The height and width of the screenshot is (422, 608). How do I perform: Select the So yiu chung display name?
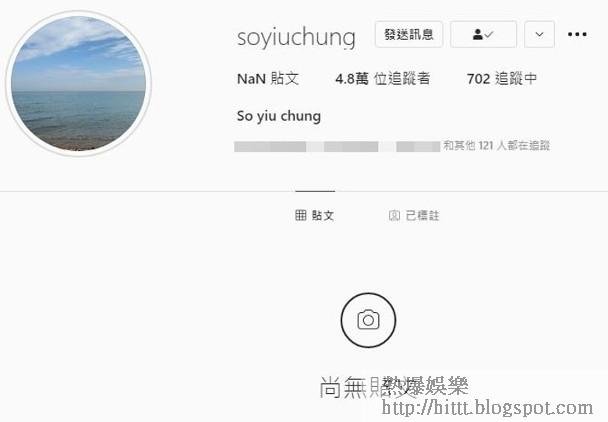tap(279, 116)
